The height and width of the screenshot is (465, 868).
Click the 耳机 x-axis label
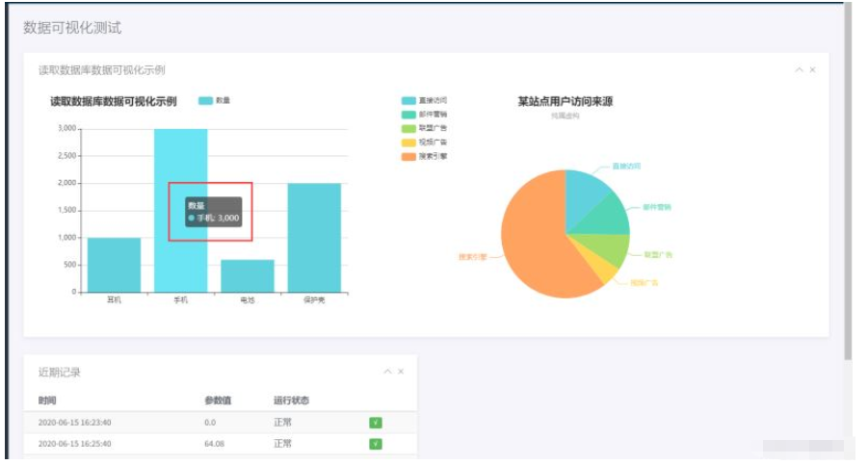(114, 299)
